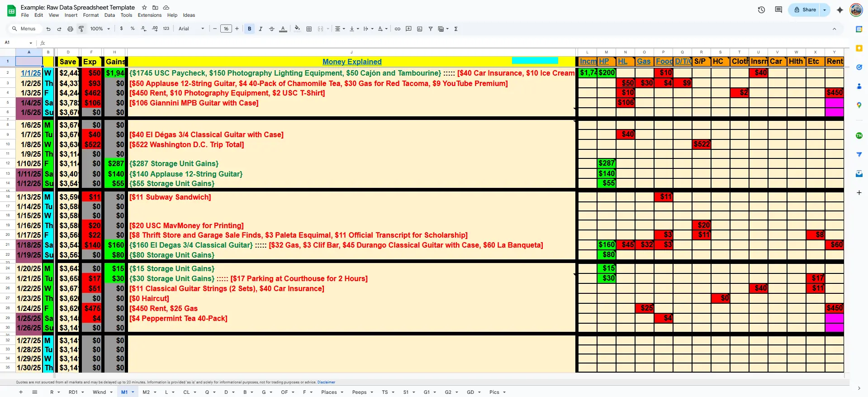The height and width of the screenshot is (397, 868).
Task: Open the text color picker
Action: (283, 29)
